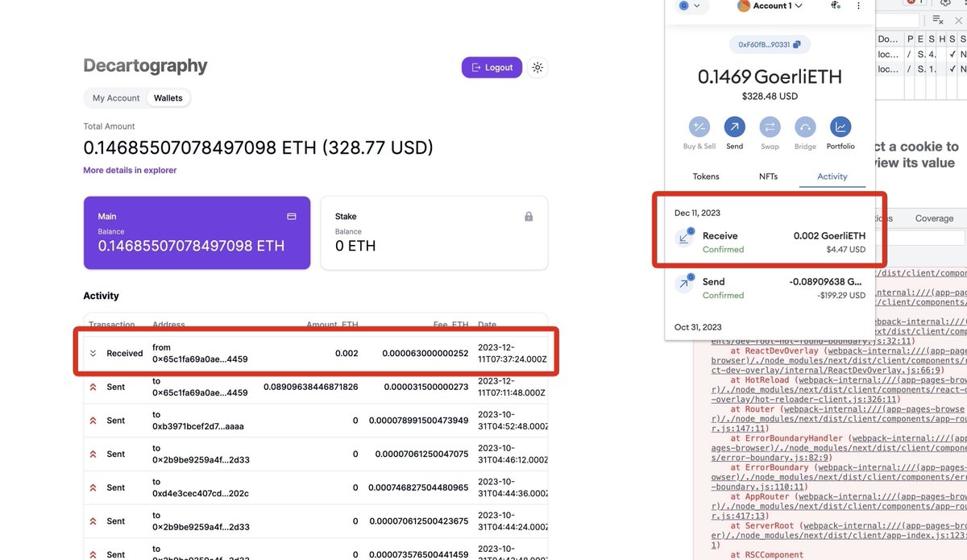Switch to the Wallets view
This screenshot has height=560, width=967.
pyautogui.click(x=168, y=97)
